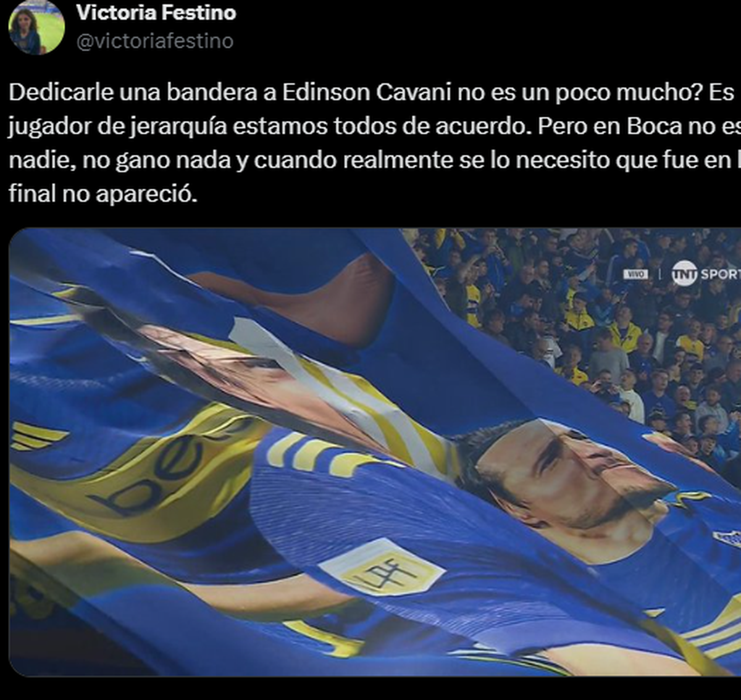This screenshot has width=741, height=700.
Task: Click the line 'final no apareció.'
Action: click(103, 194)
